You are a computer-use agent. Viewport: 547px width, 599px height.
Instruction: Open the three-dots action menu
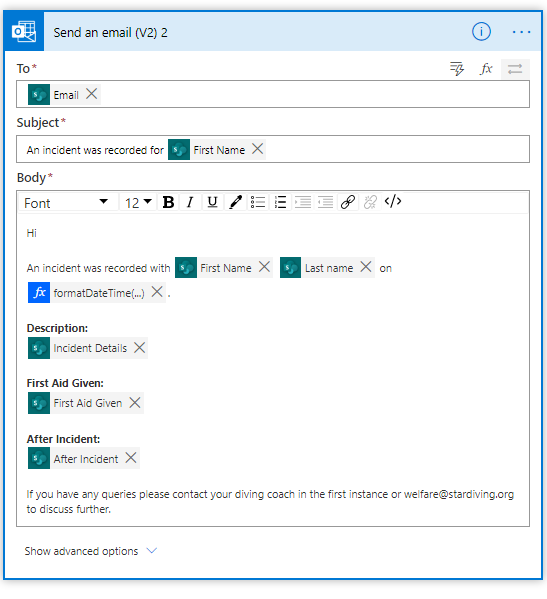(521, 32)
